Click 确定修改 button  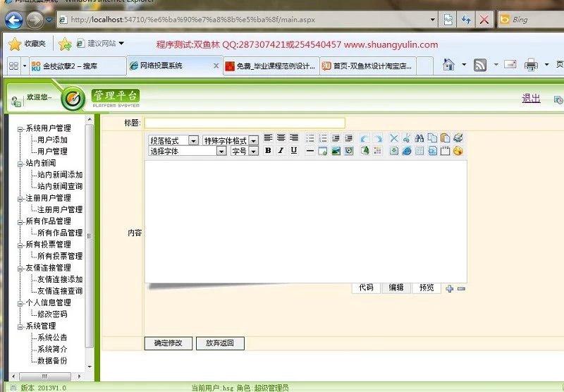tap(168, 343)
